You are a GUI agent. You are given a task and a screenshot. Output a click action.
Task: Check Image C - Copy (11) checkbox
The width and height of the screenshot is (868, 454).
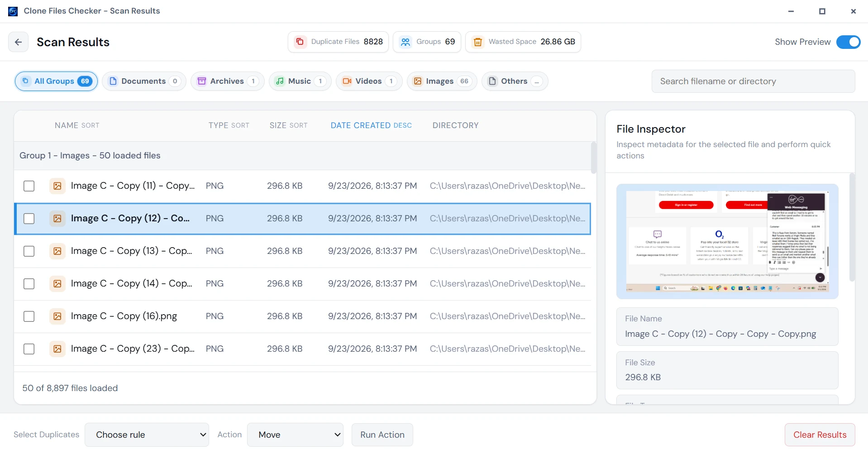click(x=29, y=186)
